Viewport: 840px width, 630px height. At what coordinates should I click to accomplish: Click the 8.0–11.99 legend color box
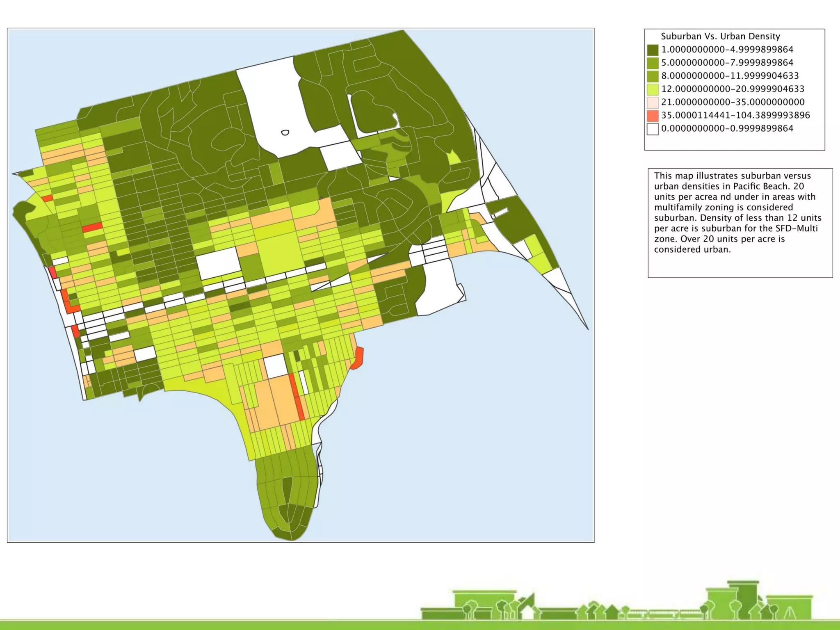click(x=653, y=76)
